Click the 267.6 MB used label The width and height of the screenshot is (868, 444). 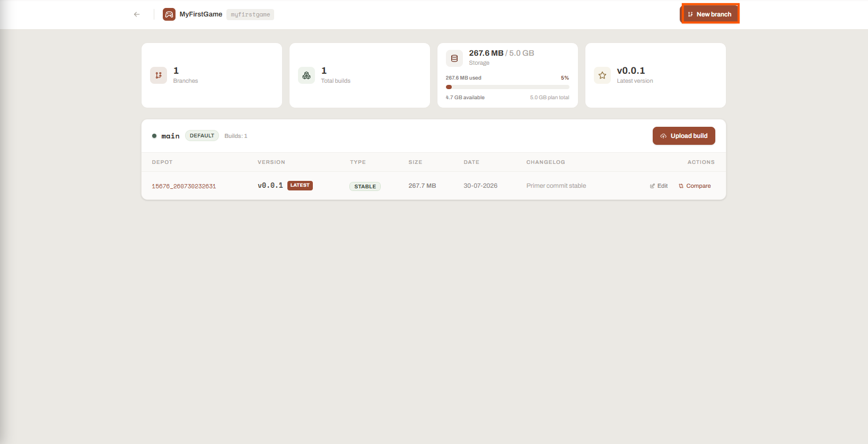[x=463, y=78]
